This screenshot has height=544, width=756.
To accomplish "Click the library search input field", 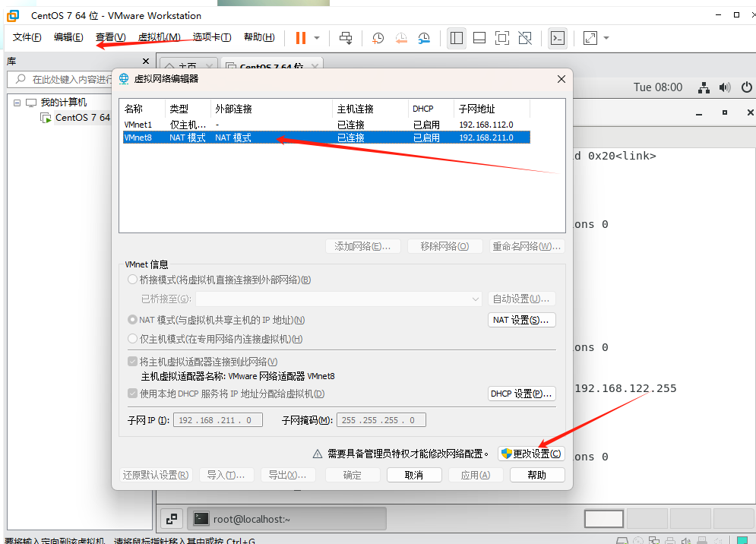I will tap(60, 79).
